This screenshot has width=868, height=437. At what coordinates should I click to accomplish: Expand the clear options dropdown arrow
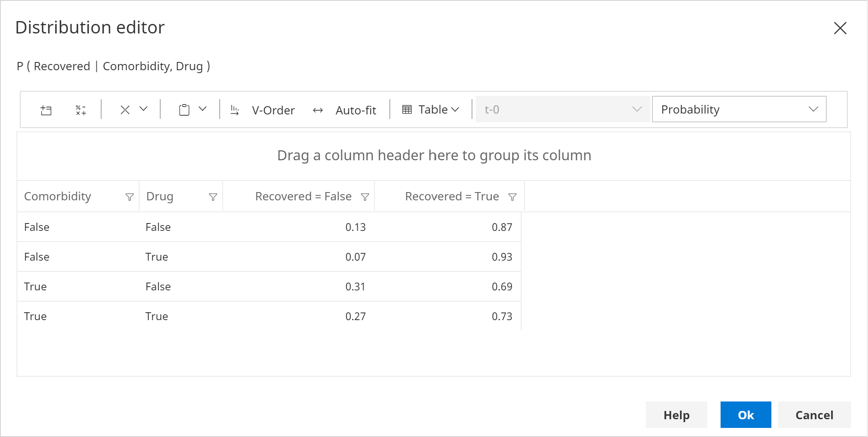coord(143,109)
